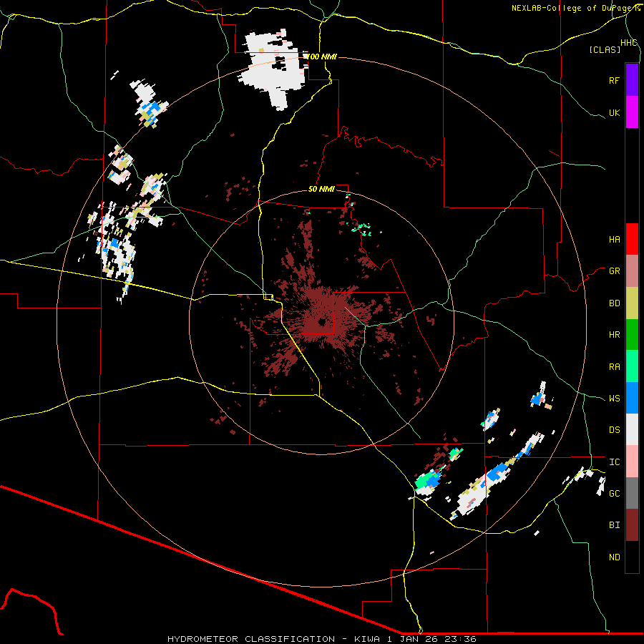Click the GC legend label

[614, 494]
